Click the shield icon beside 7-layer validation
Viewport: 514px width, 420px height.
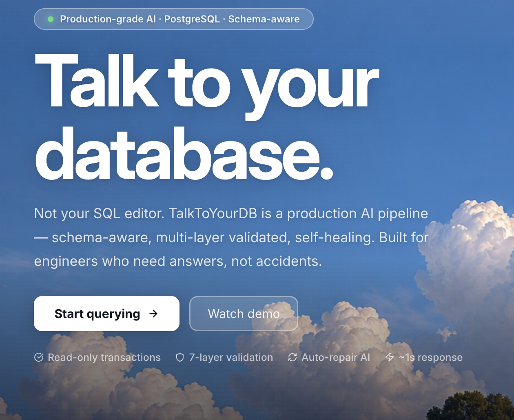point(180,358)
